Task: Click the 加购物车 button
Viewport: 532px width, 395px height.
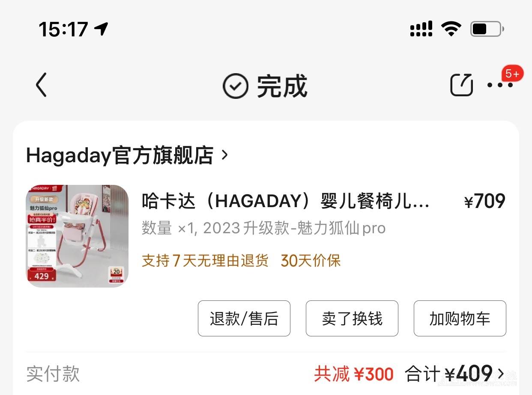Action: [460, 318]
